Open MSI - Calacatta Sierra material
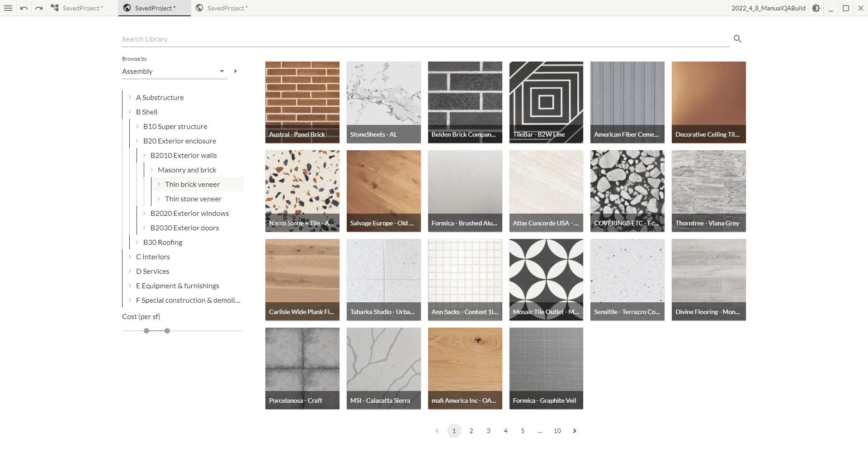 tap(383, 368)
